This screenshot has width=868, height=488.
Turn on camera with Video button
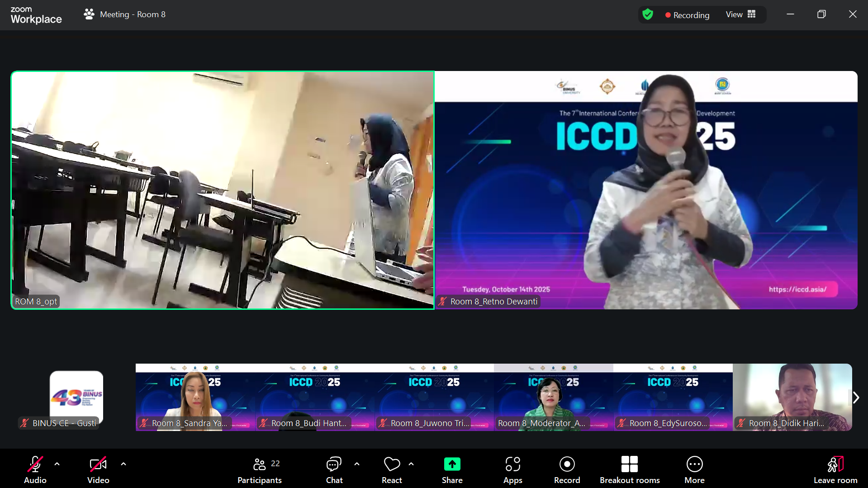point(98,470)
